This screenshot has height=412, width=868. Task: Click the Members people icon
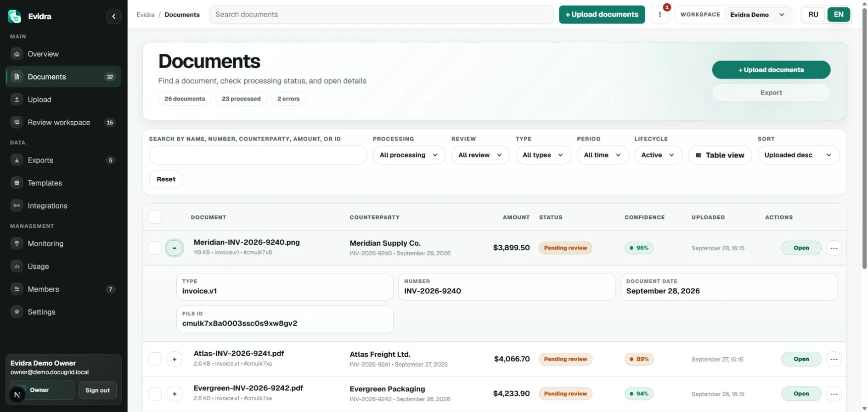[x=17, y=289]
